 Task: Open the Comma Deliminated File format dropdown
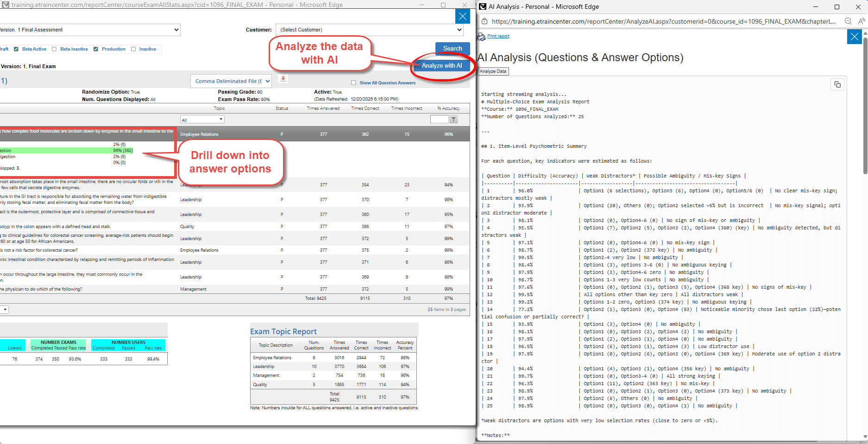tap(231, 81)
